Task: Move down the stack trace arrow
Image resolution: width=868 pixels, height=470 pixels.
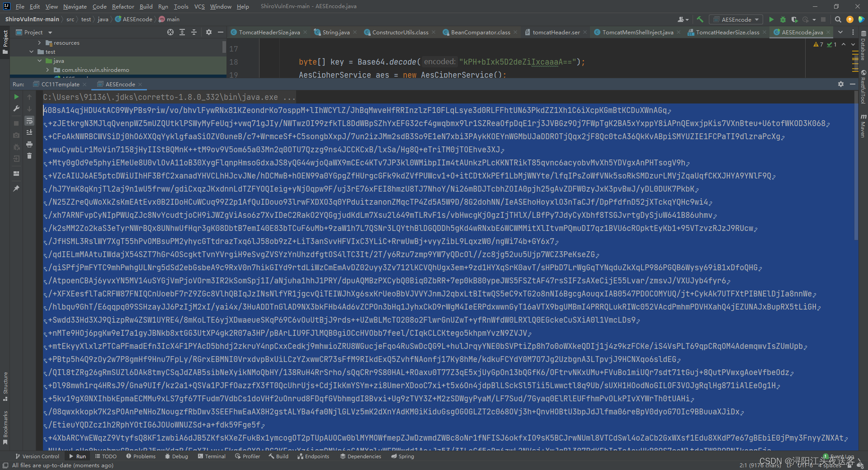Action: (29, 108)
